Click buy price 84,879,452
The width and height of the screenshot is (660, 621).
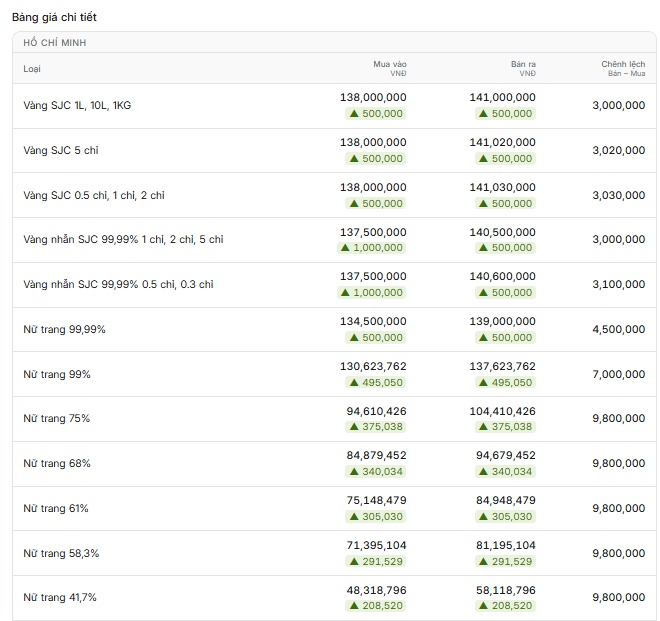(376, 456)
